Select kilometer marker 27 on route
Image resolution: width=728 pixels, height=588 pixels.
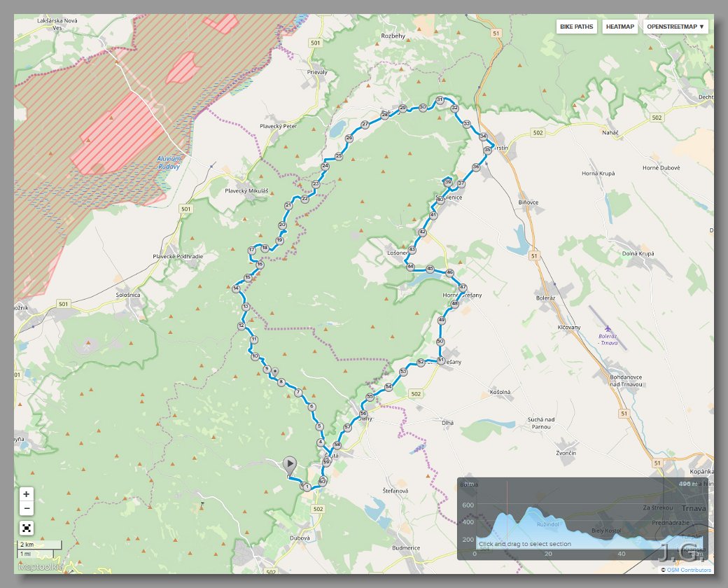(365, 125)
